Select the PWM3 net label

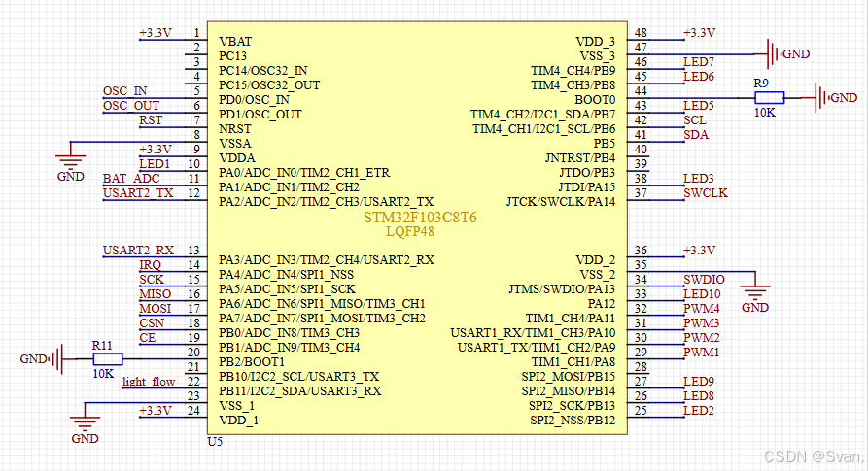[x=702, y=322]
